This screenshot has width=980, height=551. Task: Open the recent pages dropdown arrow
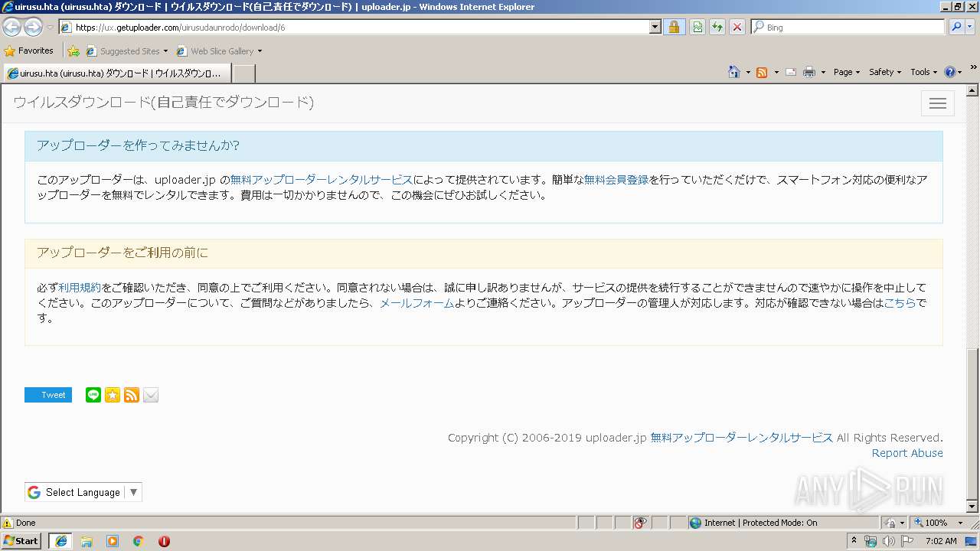tap(50, 28)
